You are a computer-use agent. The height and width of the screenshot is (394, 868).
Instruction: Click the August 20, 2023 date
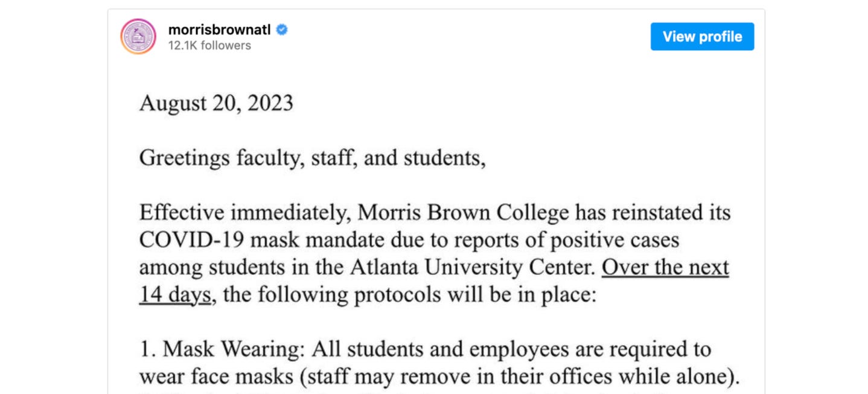tap(216, 103)
